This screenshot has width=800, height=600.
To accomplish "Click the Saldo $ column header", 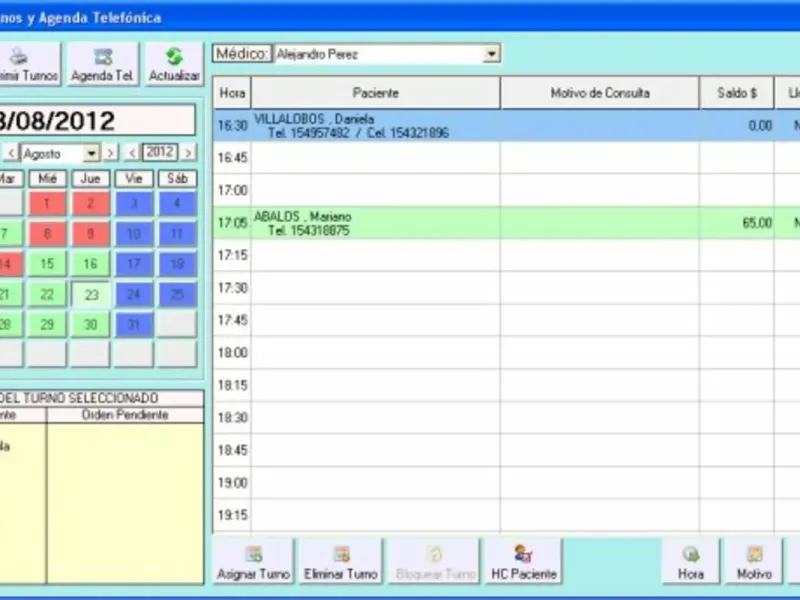I will pos(737,93).
